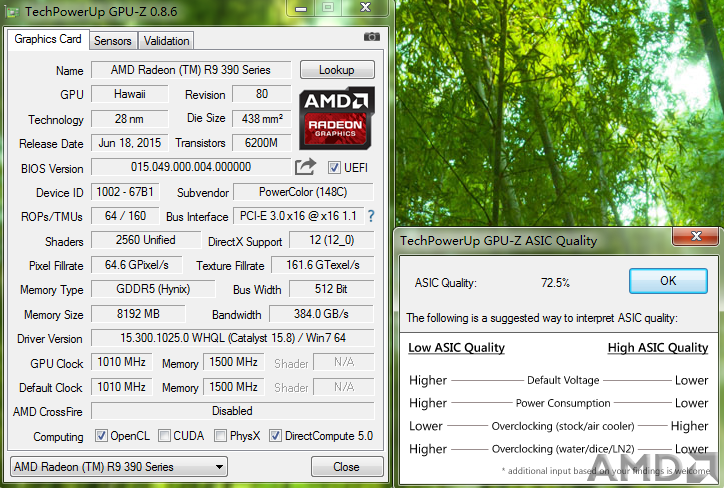
Task: Click the Default Clock Memory field 1500 MHz
Action: (234, 386)
